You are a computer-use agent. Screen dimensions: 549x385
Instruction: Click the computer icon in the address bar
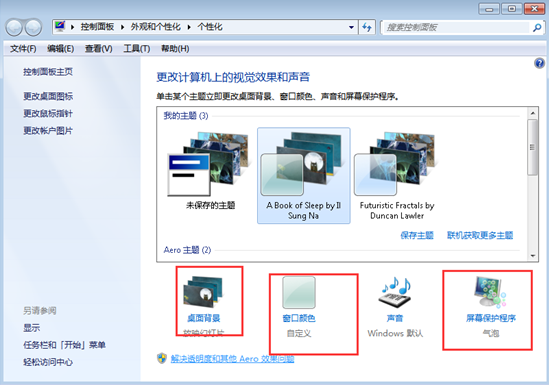(60, 27)
